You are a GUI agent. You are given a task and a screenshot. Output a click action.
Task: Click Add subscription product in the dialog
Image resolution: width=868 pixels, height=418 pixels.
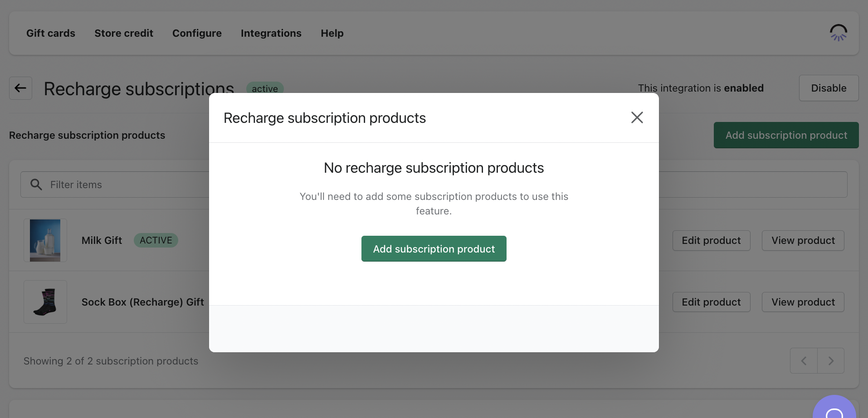(434, 249)
